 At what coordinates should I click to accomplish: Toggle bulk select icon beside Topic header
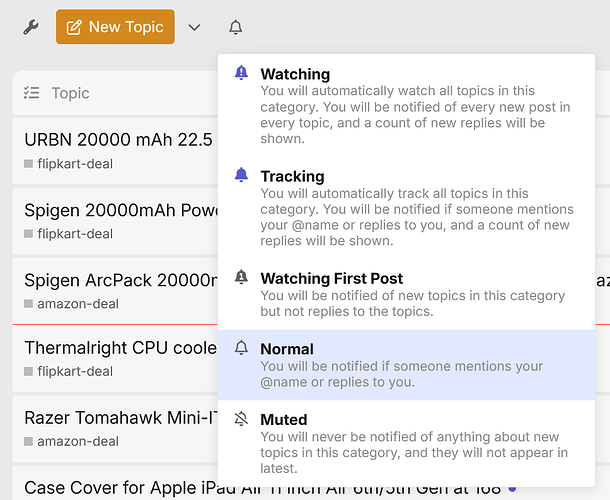coord(32,93)
